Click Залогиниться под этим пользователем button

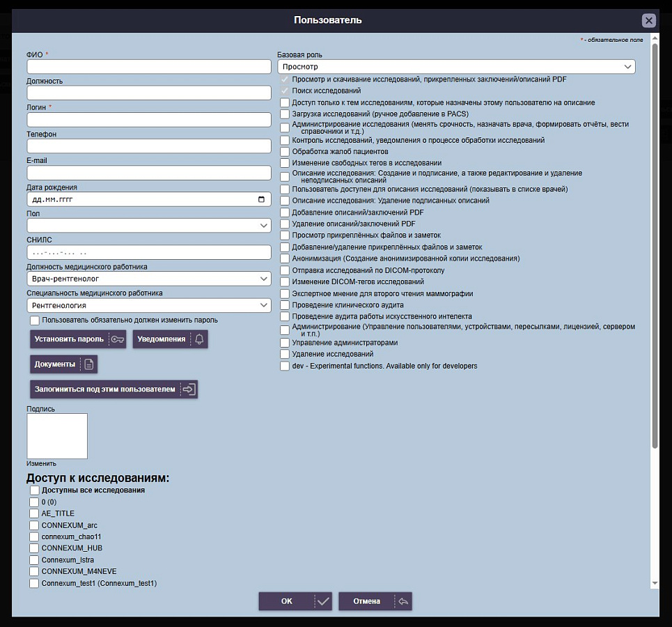point(114,389)
